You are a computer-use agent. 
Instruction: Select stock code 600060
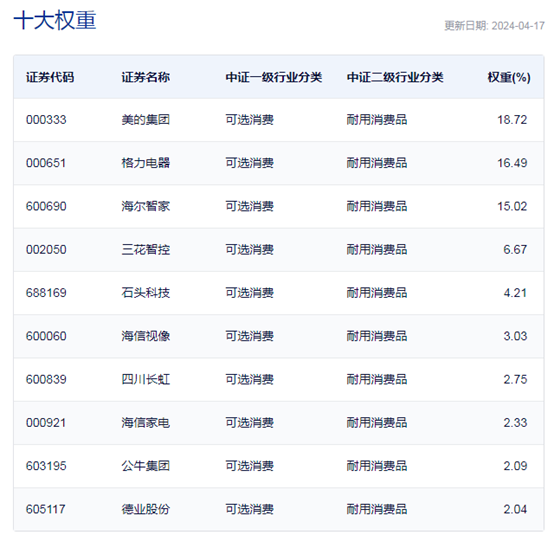tap(46, 336)
